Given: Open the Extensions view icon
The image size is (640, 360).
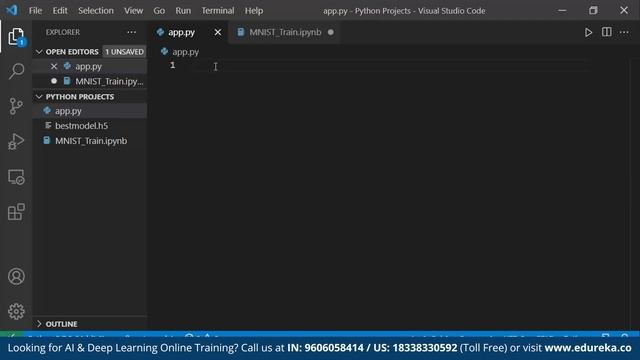Looking at the screenshot, I should 16,212.
